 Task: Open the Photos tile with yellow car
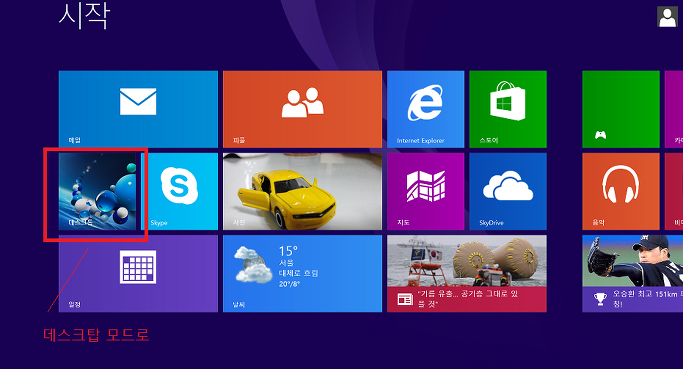[302, 191]
